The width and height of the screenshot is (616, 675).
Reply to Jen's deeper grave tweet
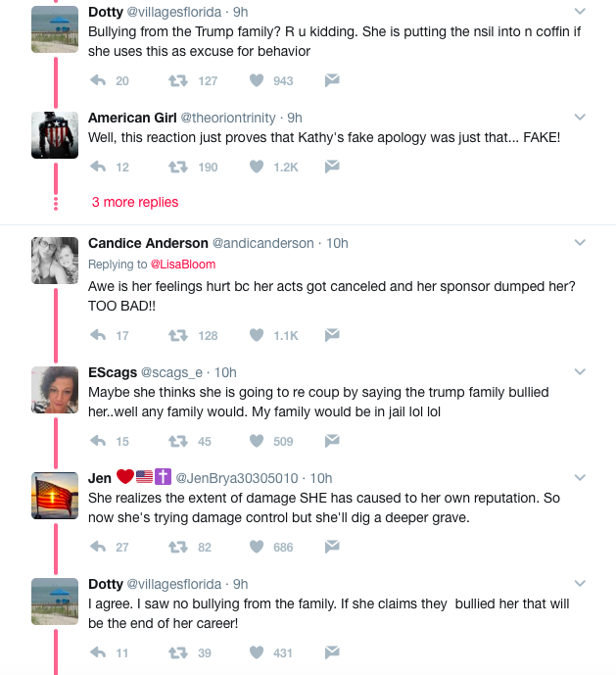click(98, 547)
